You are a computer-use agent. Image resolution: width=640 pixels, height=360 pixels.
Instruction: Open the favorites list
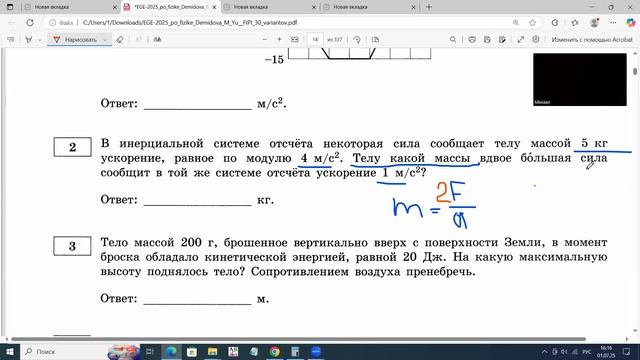[575, 23]
